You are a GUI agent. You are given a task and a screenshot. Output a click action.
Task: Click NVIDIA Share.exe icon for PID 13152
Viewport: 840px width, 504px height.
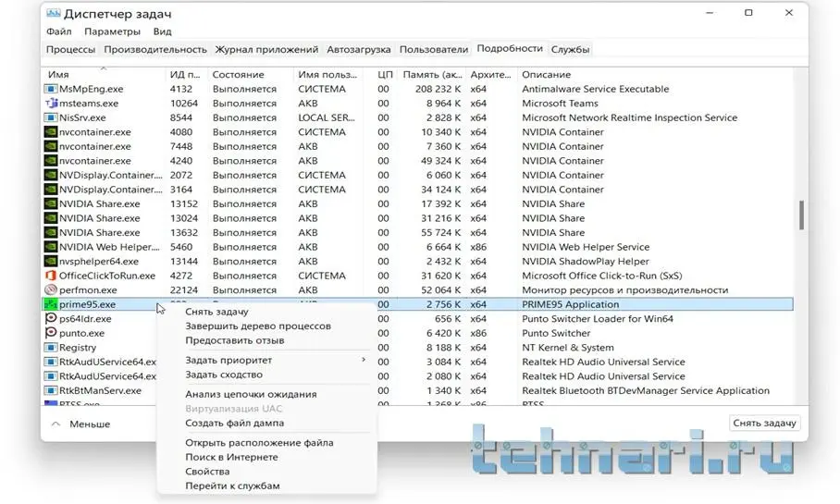50,204
